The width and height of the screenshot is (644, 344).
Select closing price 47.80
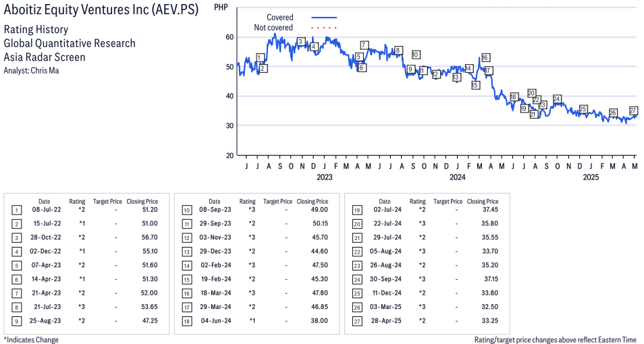point(320,293)
